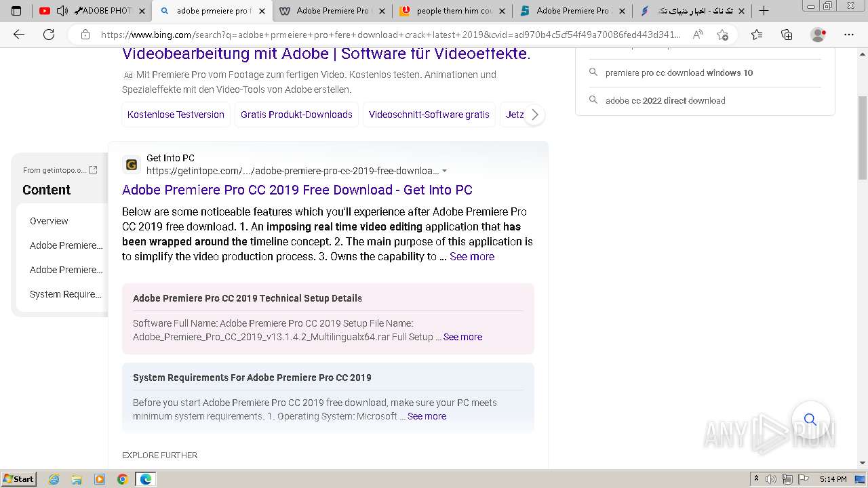Close the Wikipedia Adobe Premiere Pro tab

(x=382, y=11)
